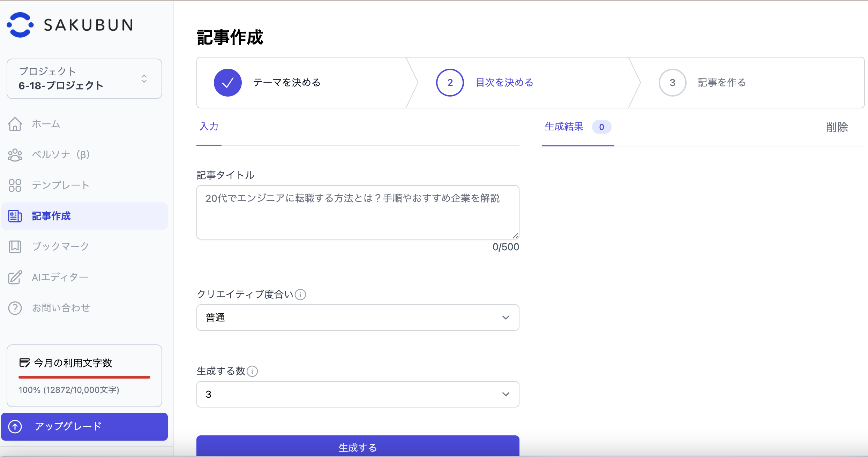This screenshot has width=868, height=457.
Task: Open the クリエイティブ度合い dropdown set to 普通
Action: click(x=358, y=318)
